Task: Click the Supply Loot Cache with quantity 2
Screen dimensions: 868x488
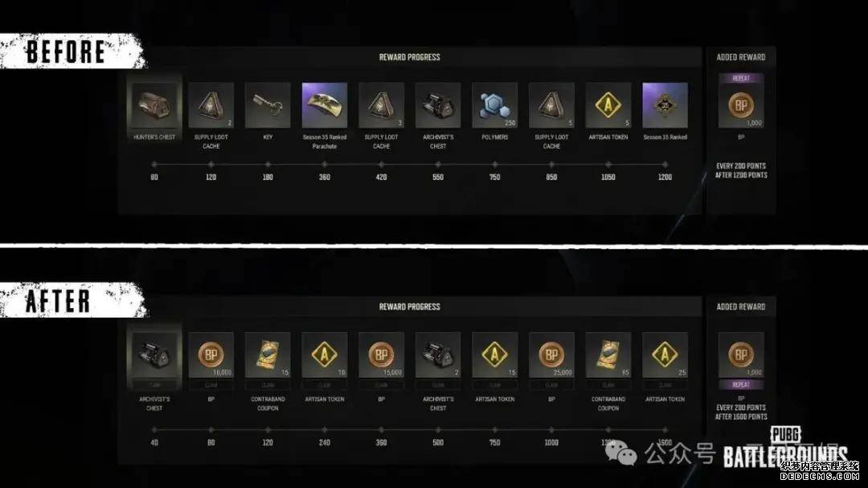Action: (x=211, y=105)
